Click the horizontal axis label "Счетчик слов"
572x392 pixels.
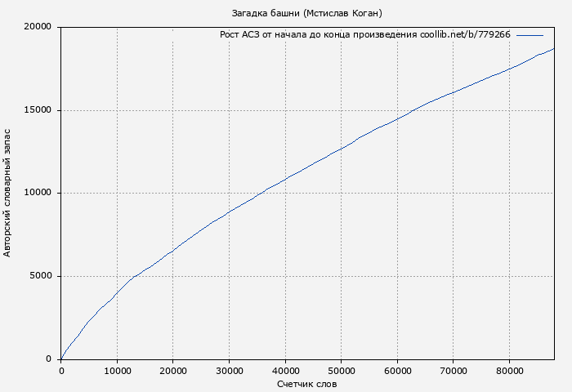306,383
